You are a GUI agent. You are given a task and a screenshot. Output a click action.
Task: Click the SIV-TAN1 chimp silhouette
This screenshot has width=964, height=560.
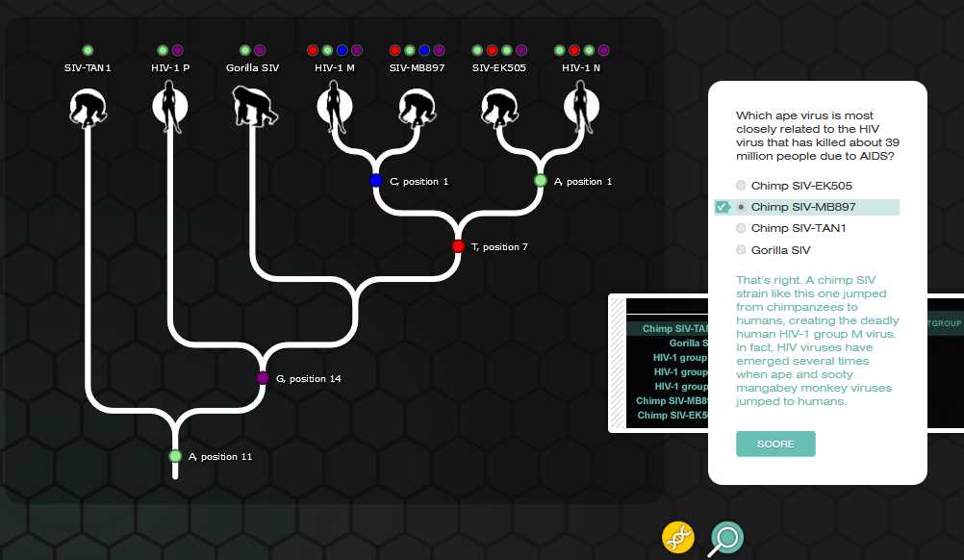(88, 108)
